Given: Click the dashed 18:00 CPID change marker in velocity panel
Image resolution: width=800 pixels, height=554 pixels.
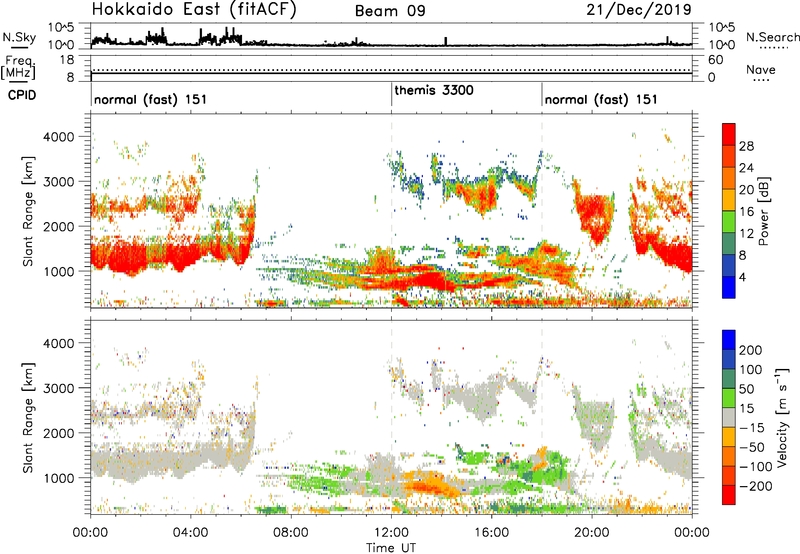Looking at the screenshot, I should [x=542, y=416].
